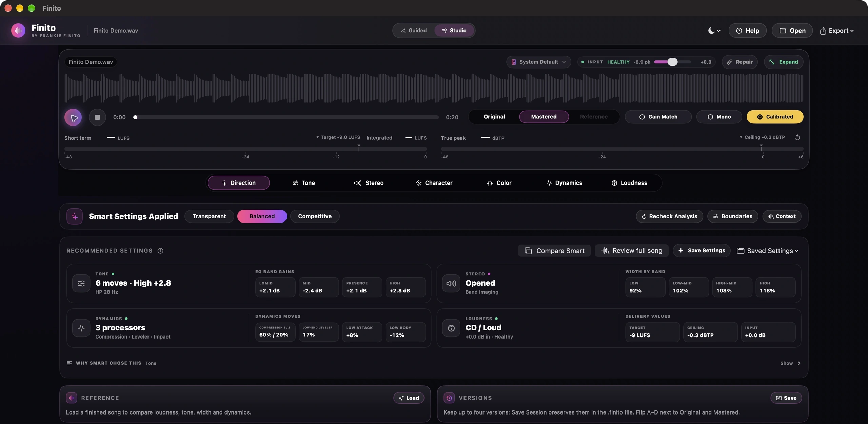
Task: Open the Character tab
Action: click(x=434, y=183)
